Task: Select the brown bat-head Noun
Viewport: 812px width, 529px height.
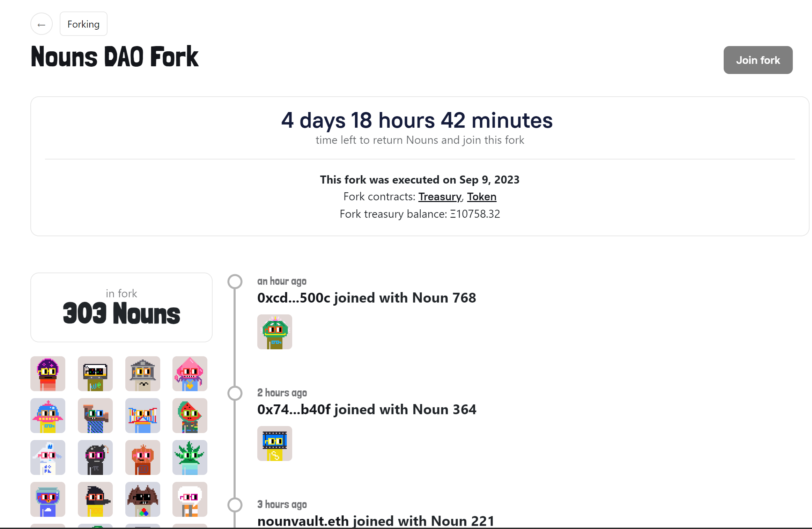Action: point(142,499)
